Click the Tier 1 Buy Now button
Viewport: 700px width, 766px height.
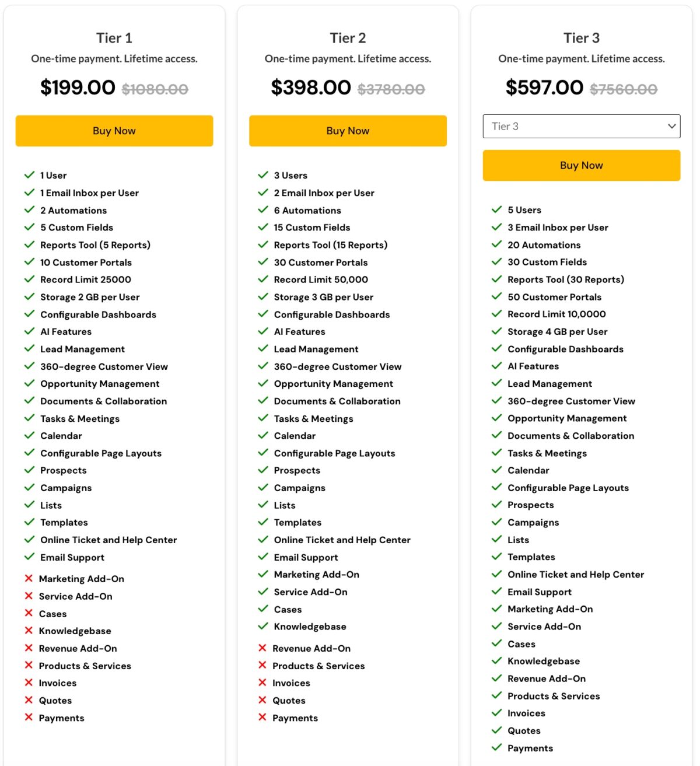coord(114,131)
